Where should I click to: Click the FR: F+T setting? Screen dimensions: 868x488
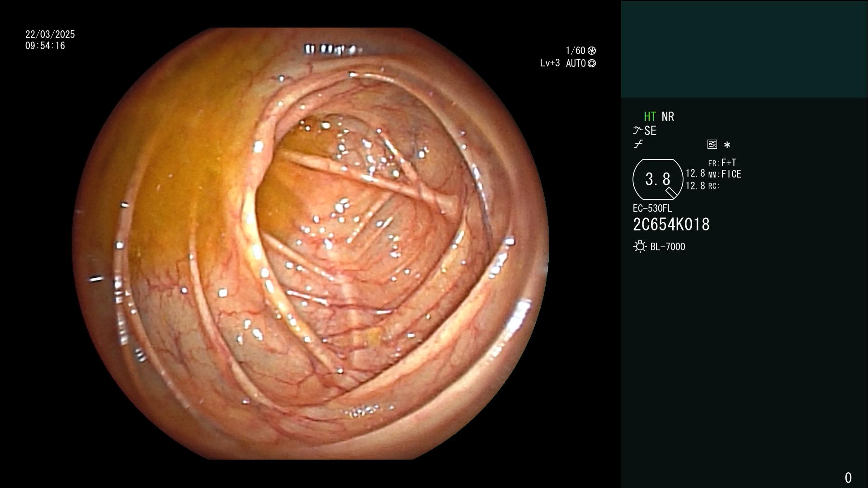pyautogui.click(x=722, y=163)
